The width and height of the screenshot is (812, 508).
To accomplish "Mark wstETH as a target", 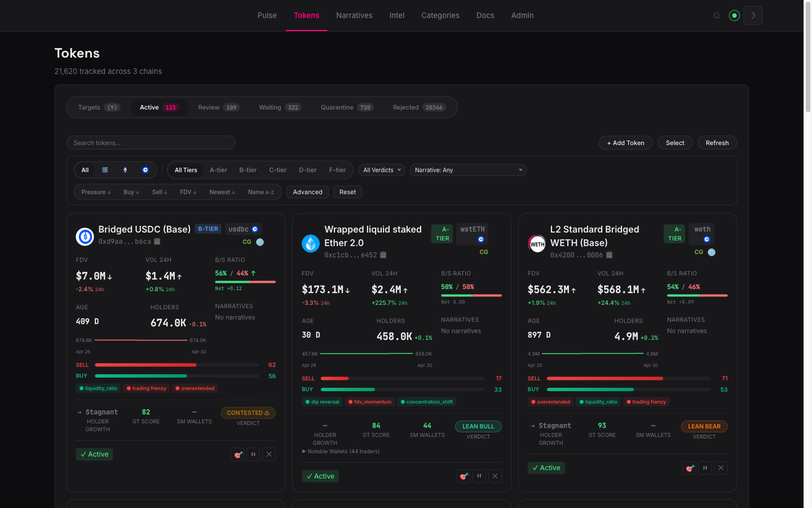I will [x=464, y=476].
